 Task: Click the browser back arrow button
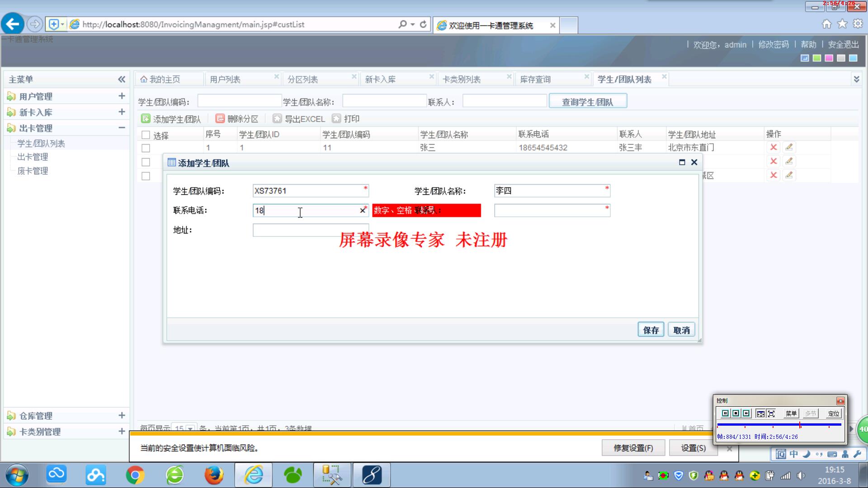13,24
